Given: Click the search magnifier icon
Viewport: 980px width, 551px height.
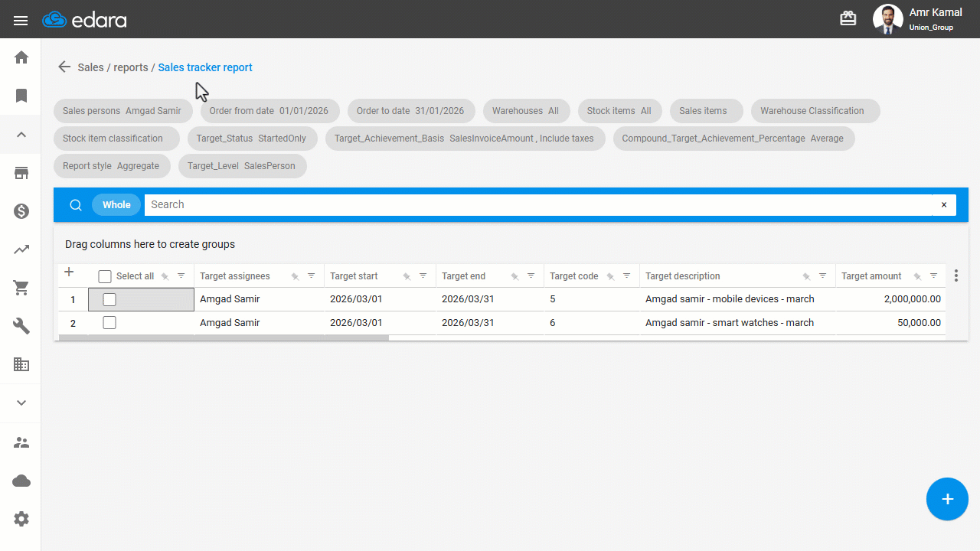Looking at the screenshot, I should click(76, 204).
